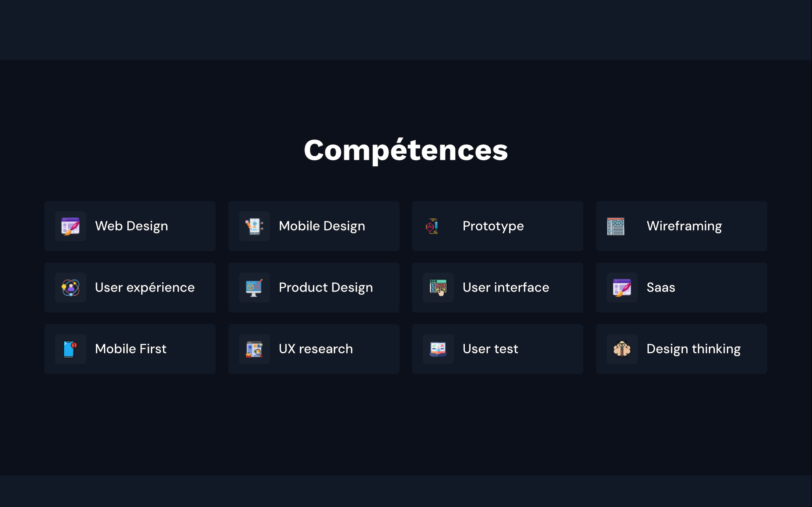Choose the Wireframing label

tap(684, 226)
